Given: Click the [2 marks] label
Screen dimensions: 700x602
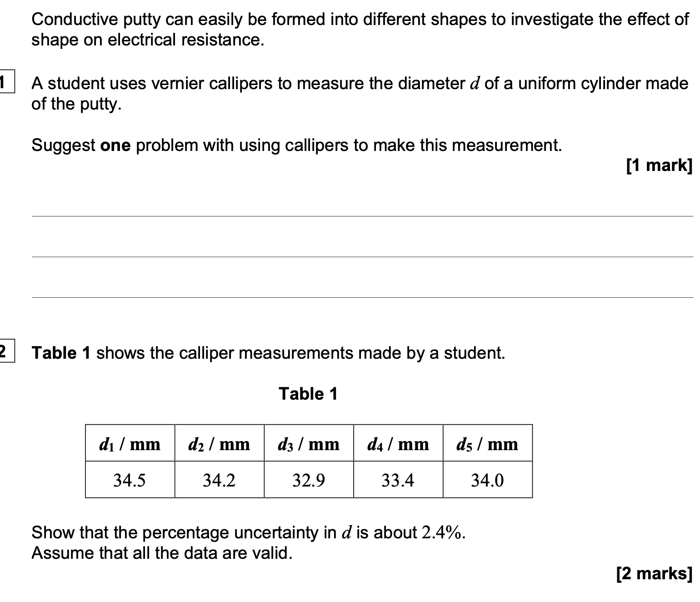Looking at the screenshot, I should point(654,573).
